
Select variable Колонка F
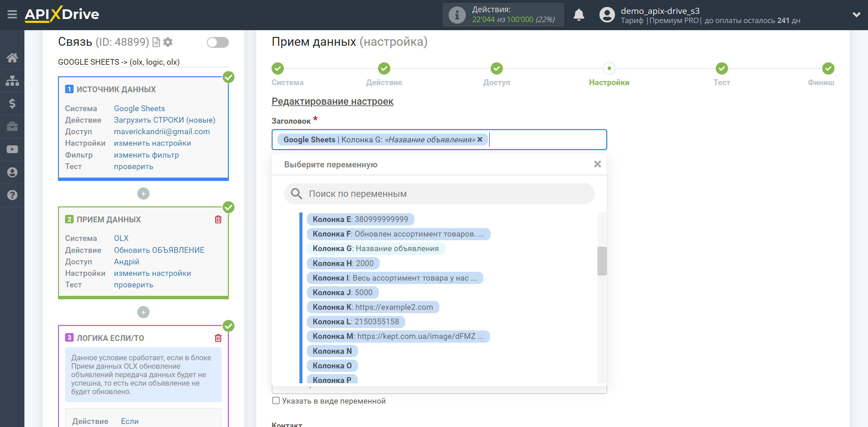[x=398, y=234]
